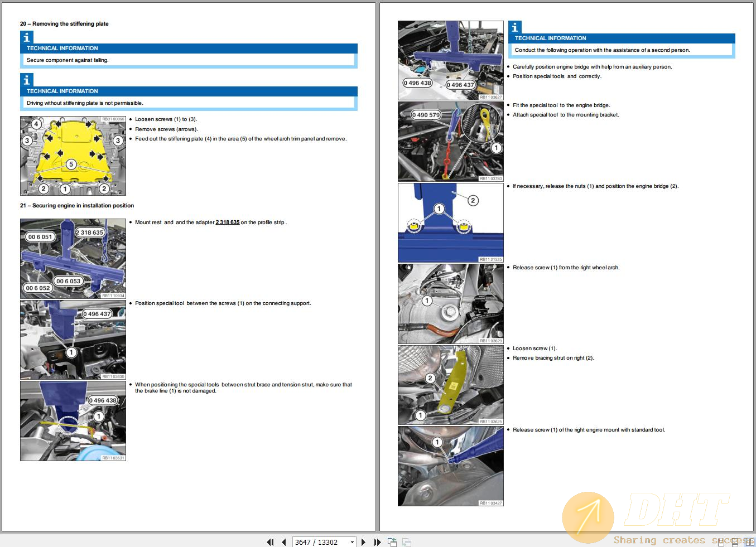Image resolution: width=756 pixels, height=547 pixels.
Task: Open the stiffening plate image RB31 00866
Action: (x=73, y=156)
